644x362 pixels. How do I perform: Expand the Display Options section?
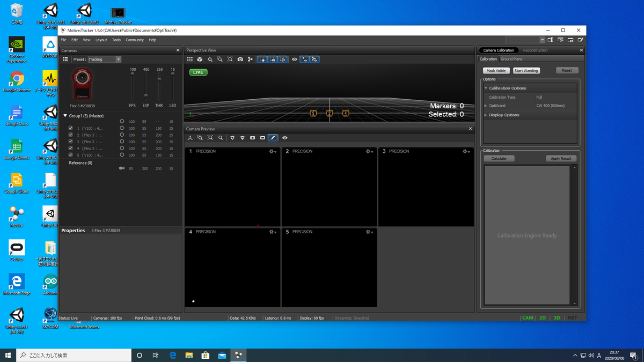click(486, 115)
